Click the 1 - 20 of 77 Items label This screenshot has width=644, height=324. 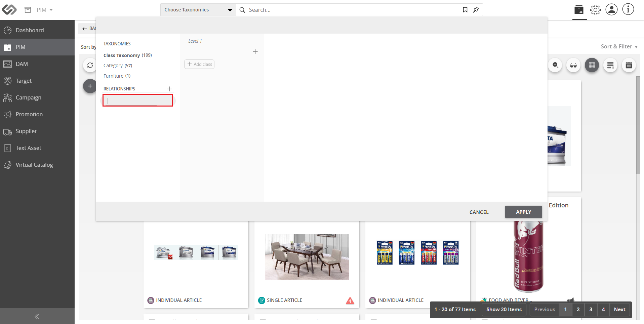[x=455, y=310]
